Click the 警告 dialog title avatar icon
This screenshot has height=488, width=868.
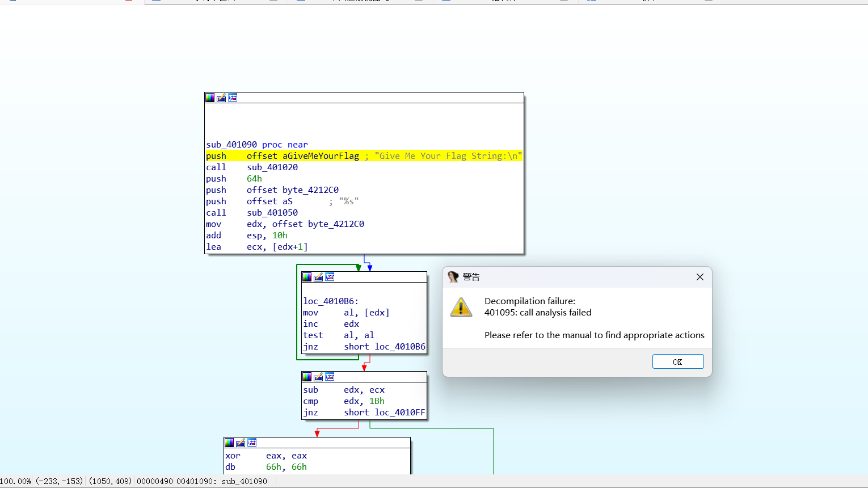coord(453,277)
